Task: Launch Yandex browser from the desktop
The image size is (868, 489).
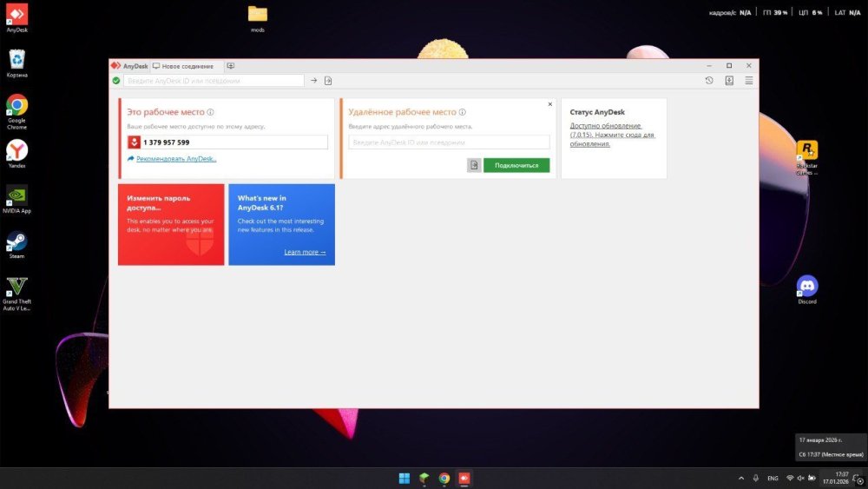Action: coord(16,154)
